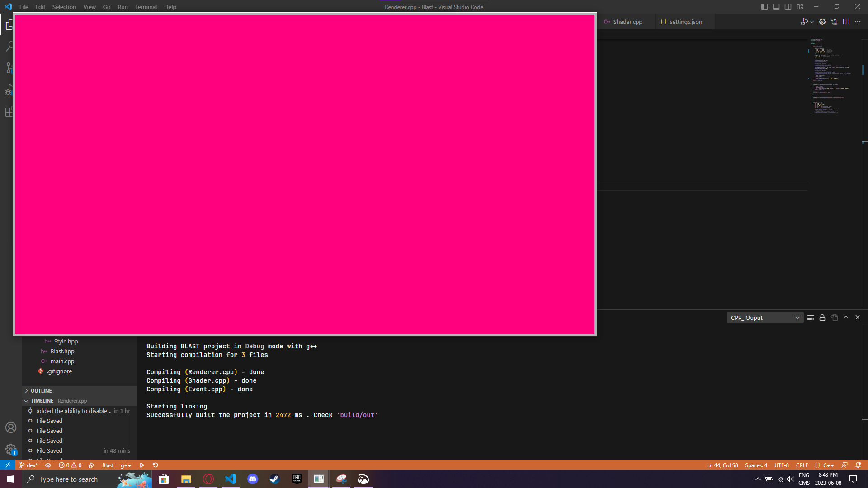The width and height of the screenshot is (868, 488).
Task: Open the volume icon in system tray
Action: [x=790, y=479]
